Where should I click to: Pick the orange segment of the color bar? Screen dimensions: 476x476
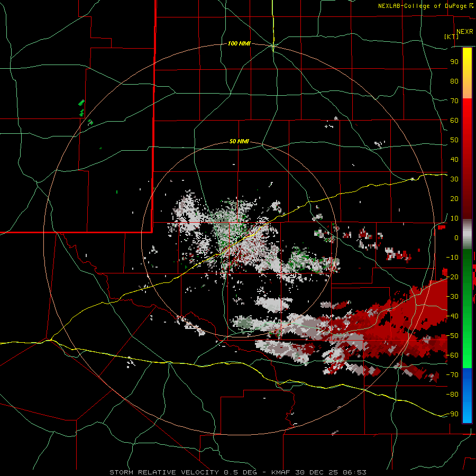pyautogui.click(x=467, y=89)
